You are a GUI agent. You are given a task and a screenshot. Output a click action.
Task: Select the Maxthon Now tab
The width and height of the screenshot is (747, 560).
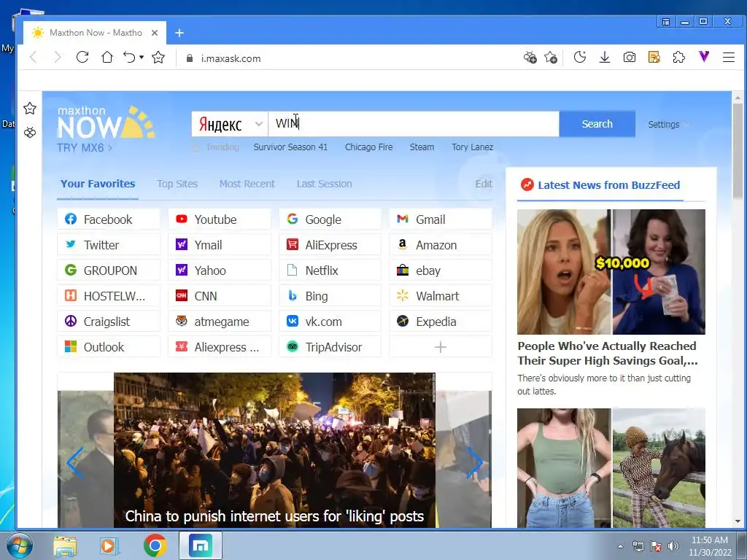tap(95, 33)
